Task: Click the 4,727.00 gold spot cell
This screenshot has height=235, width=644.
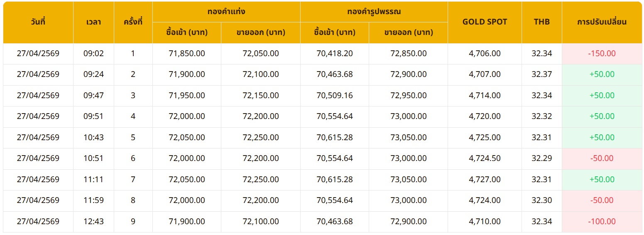Action: point(485,180)
